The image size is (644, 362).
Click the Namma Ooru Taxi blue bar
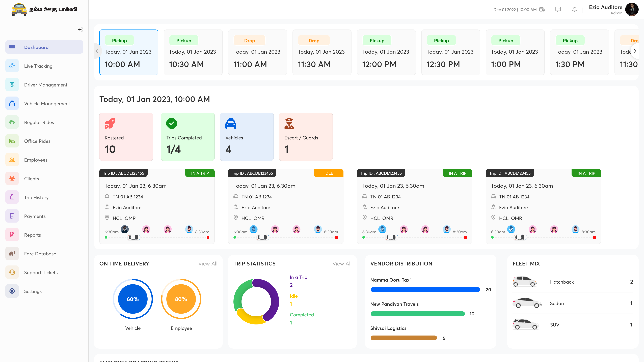click(x=425, y=290)
